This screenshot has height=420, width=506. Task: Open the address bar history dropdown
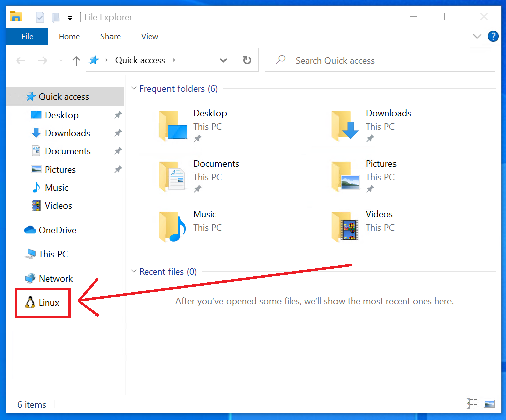[x=223, y=60]
